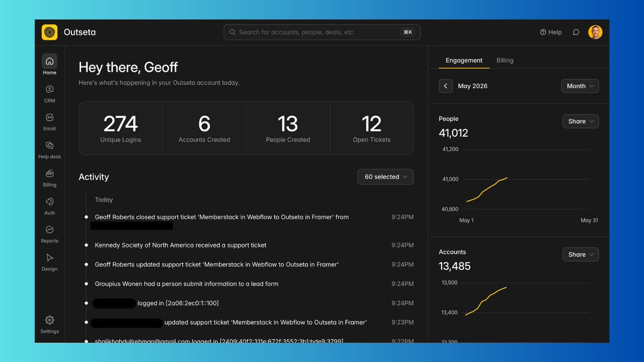
Task: Click the search magnifier icon
Action: (x=232, y=32)
